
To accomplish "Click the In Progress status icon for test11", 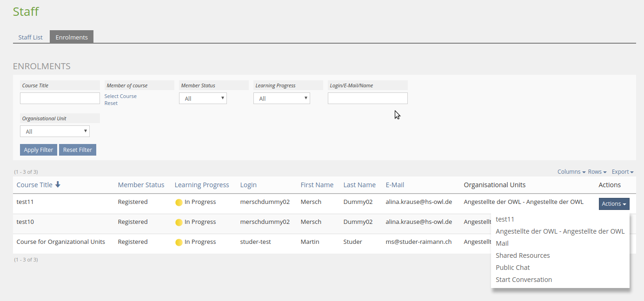I will 179,203.
